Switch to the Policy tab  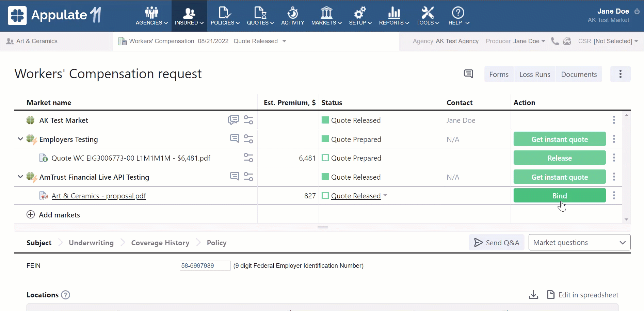(216, 243)
